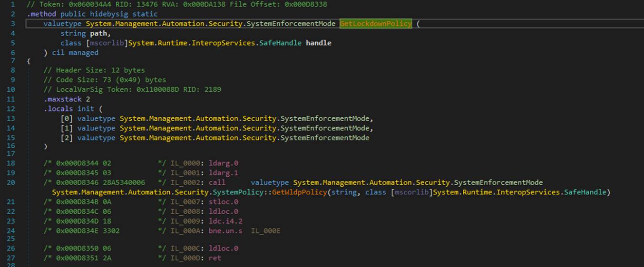Select the '.maxstack 2' directive

pyautogui.click(x=67, y=99)
